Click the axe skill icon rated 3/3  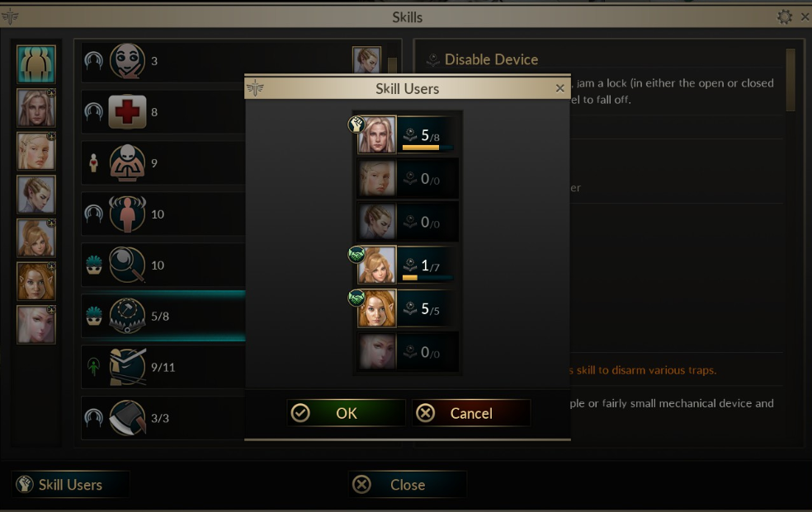[127, 418]
